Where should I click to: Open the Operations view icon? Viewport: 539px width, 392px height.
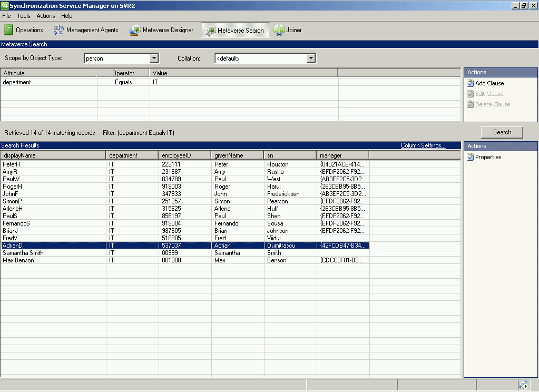tap(8, 30)
